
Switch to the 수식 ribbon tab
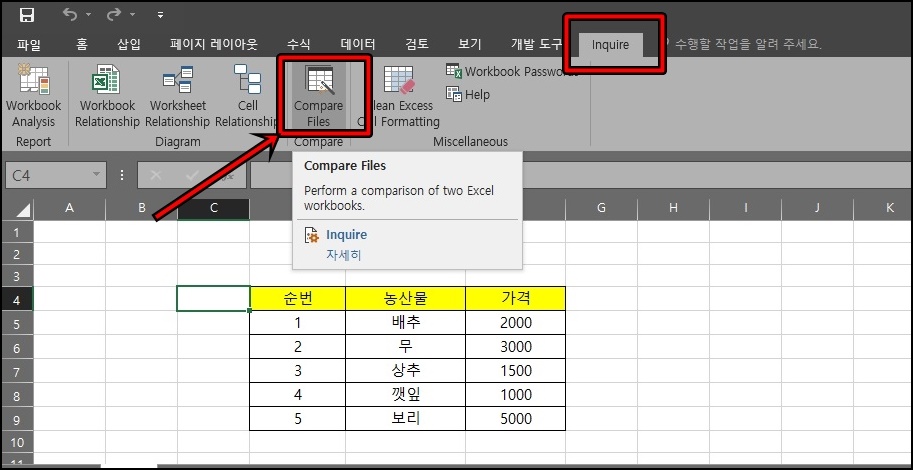pyautogui.click(x=299, y=44)
